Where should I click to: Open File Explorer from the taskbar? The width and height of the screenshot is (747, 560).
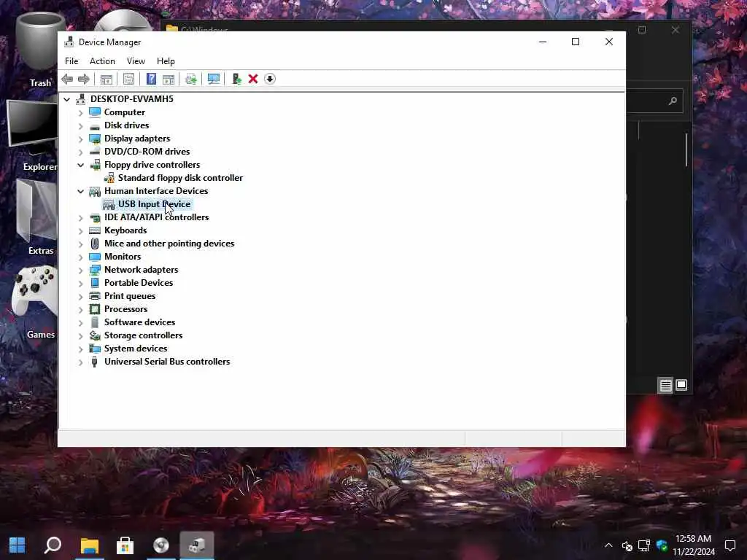89,545
